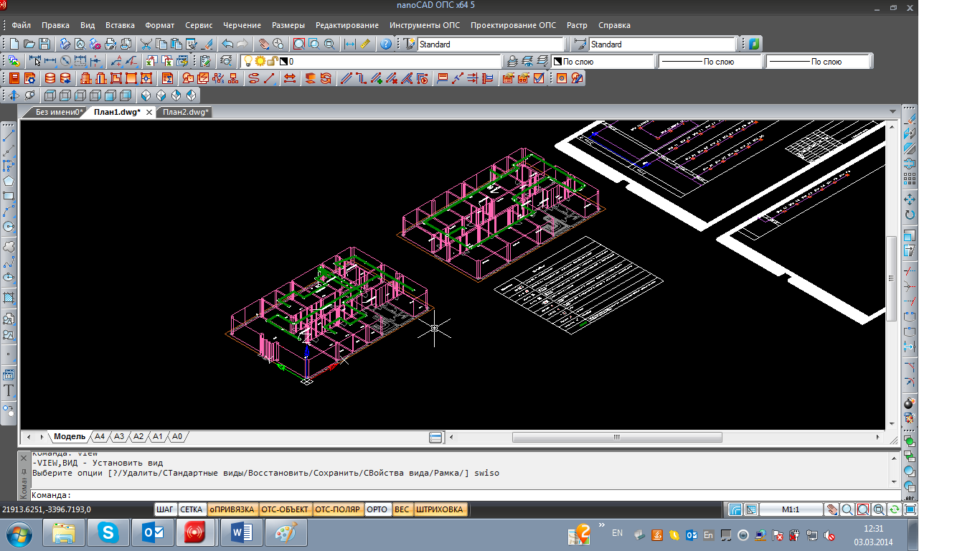
Task: Open the Help question mark icon
Action: 386,44
